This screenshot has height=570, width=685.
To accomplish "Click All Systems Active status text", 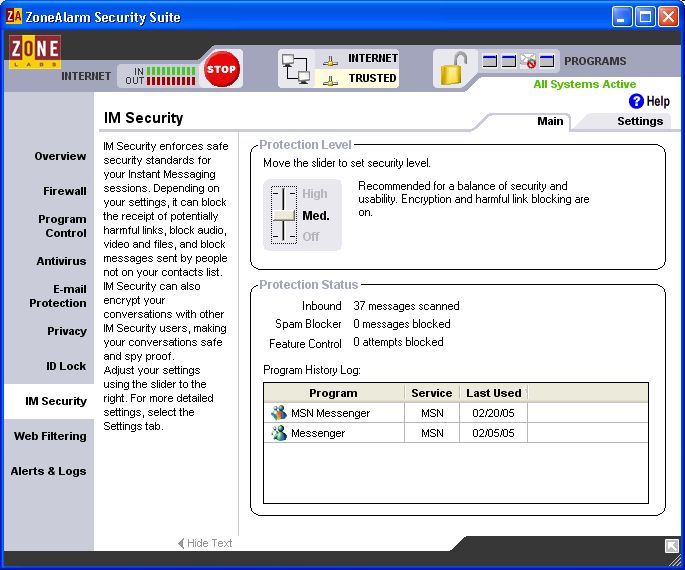I will [x=585, y=84].
